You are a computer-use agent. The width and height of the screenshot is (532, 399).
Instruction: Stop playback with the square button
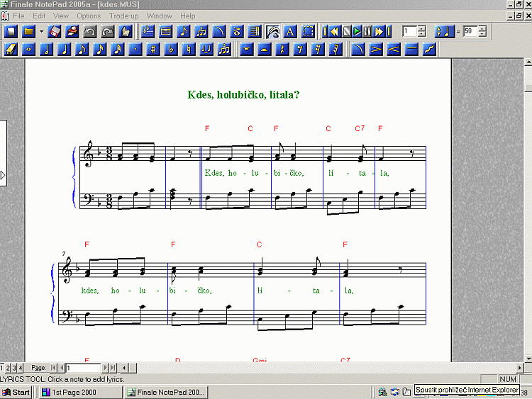tap(346, 31)
